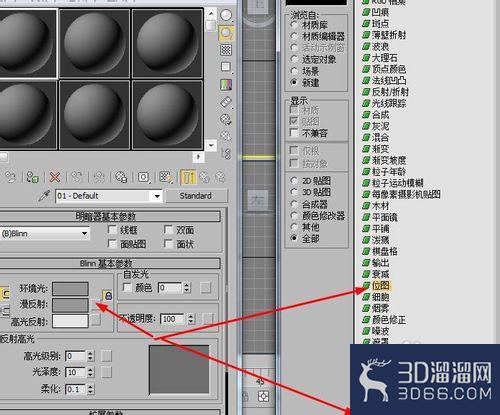Open Material Editor Options icon
Viewport: 500px width, 415px height.
pos(226,119)
